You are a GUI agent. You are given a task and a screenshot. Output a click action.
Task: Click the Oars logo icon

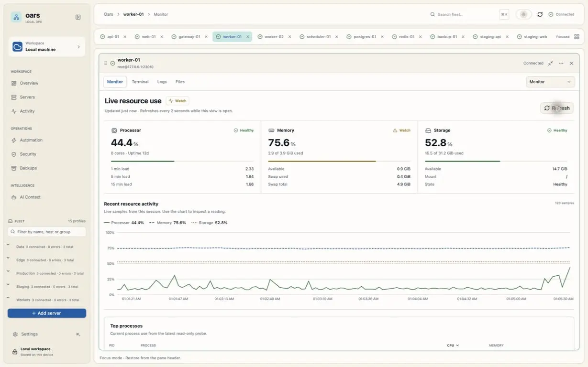click(x=16, y=17)
